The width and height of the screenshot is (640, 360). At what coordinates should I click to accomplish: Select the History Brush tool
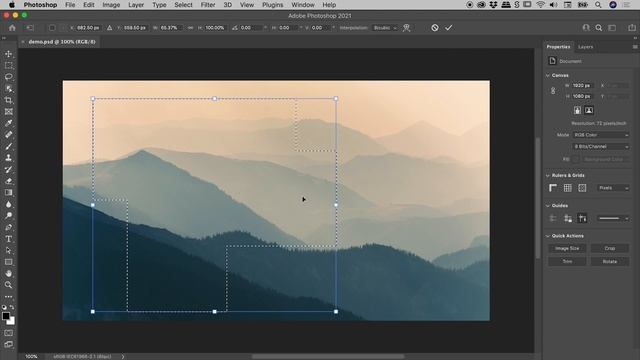pos(9,169)
